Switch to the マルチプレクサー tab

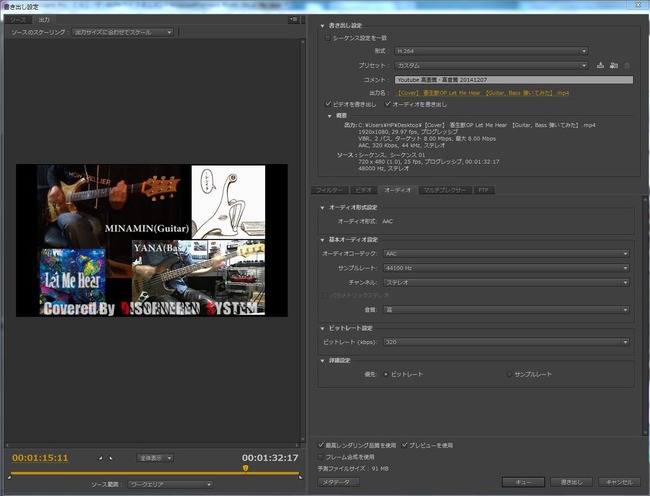click(445, 190)
